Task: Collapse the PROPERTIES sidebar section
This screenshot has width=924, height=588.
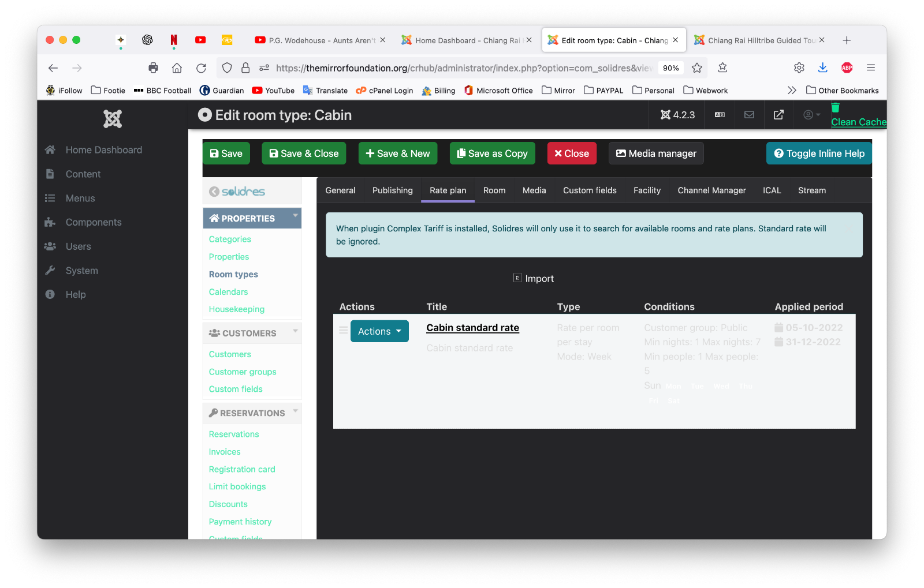Action: (295, 216)
